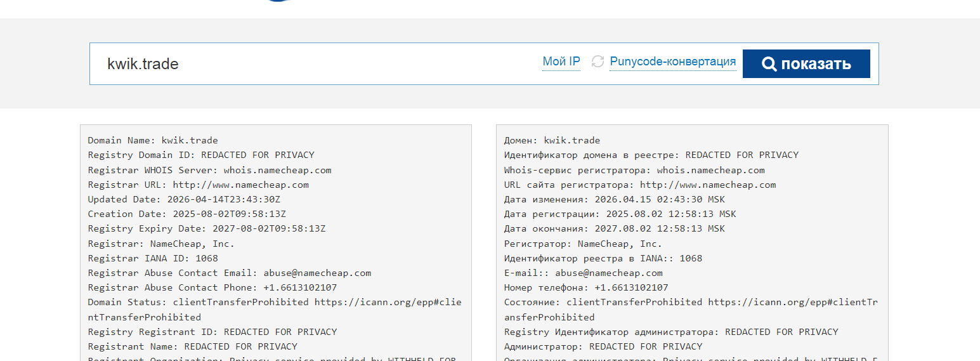Select 'Registrar URL: http://www.namecheap.com' line

click(199, 185)
